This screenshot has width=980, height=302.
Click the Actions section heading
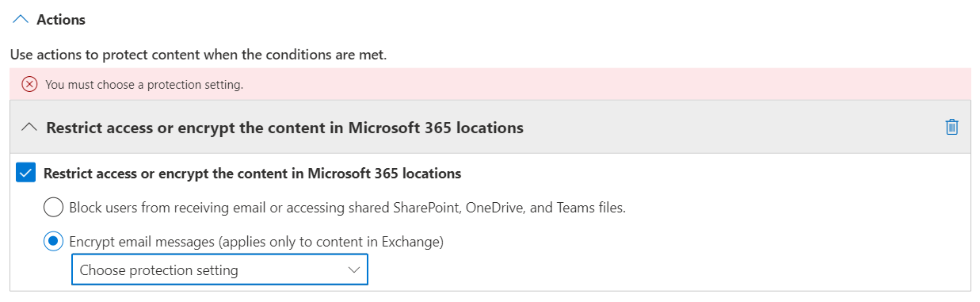pos(61,20)
